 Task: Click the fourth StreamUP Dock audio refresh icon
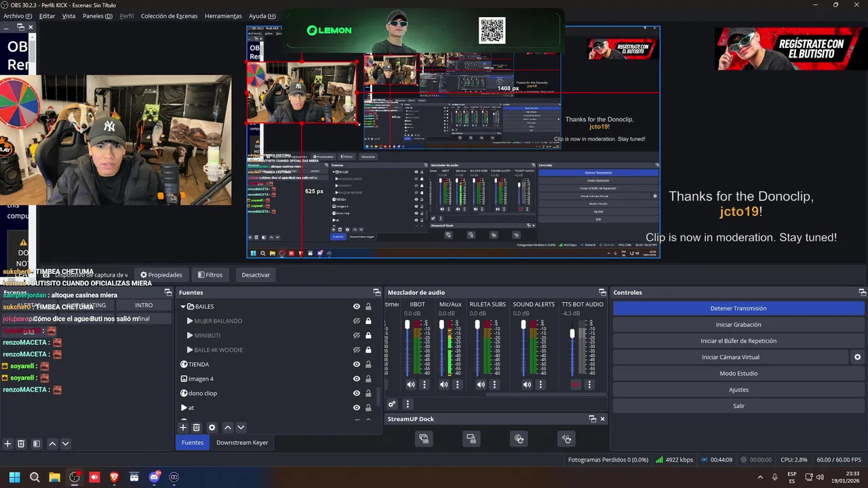(x=567, y=439)
